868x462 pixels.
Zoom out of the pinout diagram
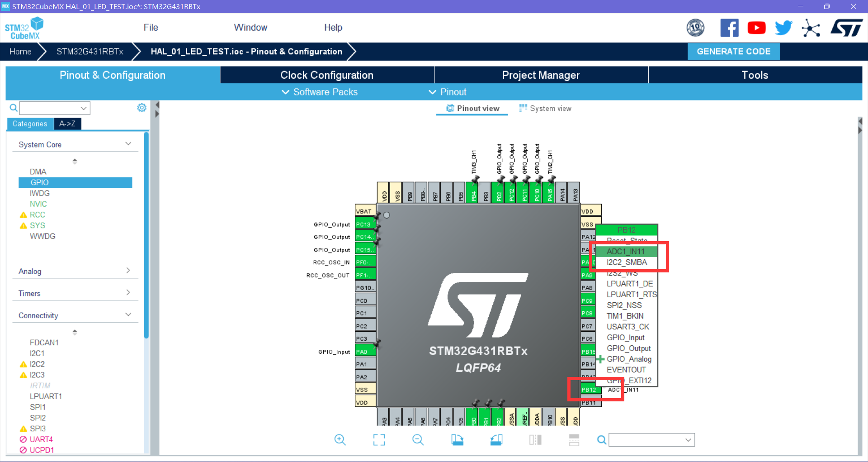(418, 439)
